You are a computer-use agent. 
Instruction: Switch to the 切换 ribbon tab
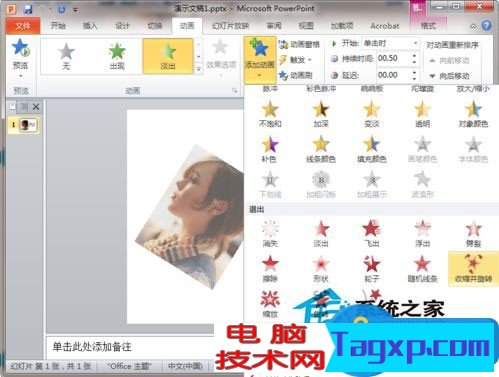155,26
